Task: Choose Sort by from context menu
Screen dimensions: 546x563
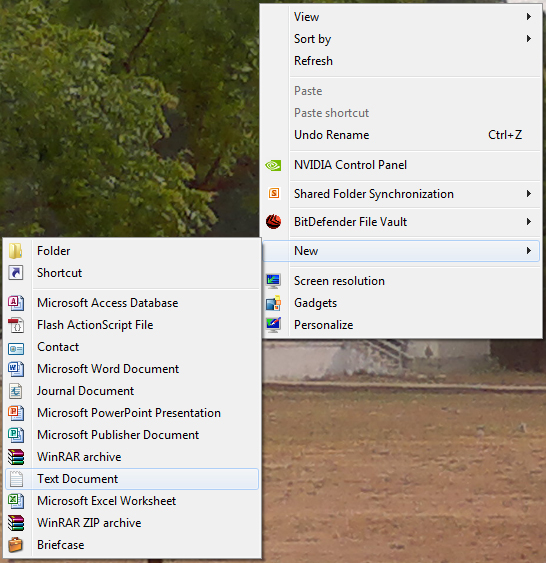Action: click(x=401, y=38)
